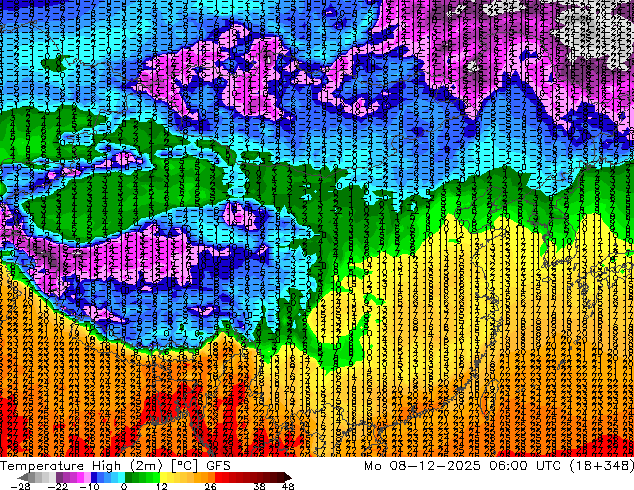
Task: Click the -22 legend label
Action: point(57,486)
